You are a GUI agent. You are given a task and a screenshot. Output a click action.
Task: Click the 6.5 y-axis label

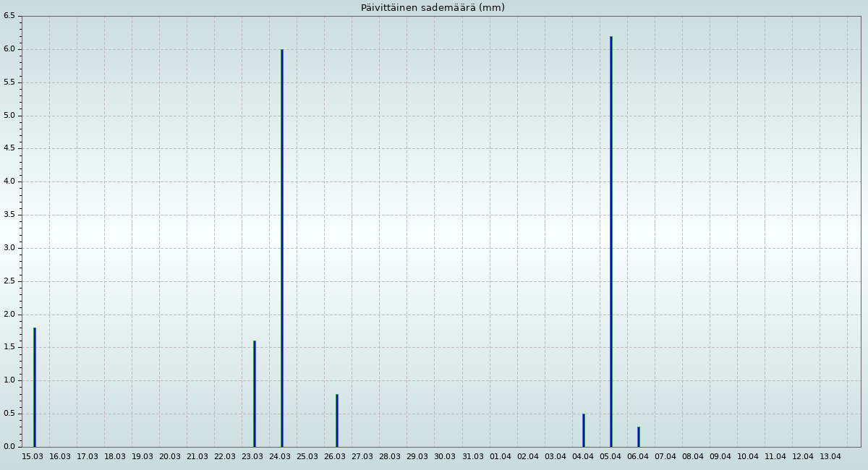pos(9,16)
